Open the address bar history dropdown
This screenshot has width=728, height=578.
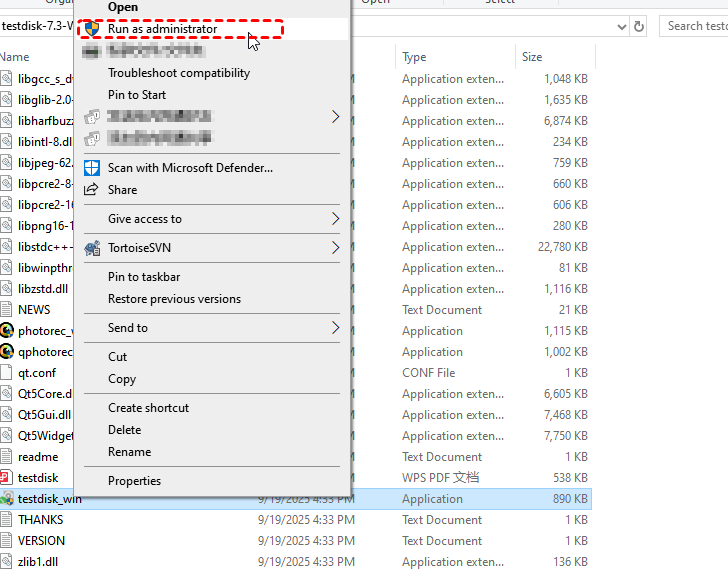pos(621,26)
